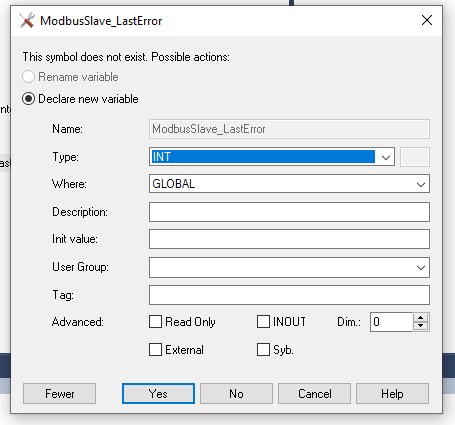Toggle the Syb. checkbox
Viewport: 455px width, 425px height.
[263, 350]
